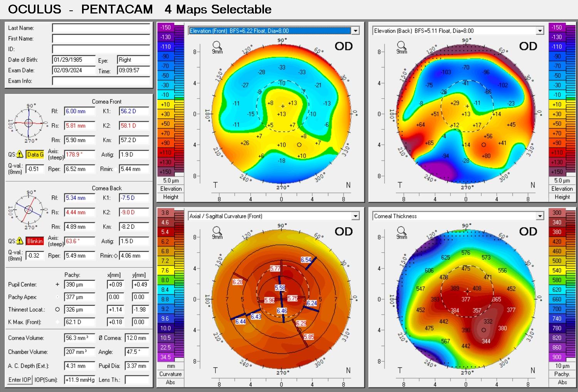
Task: Click the yellow Data G quality button
Action: click(35, 154)
